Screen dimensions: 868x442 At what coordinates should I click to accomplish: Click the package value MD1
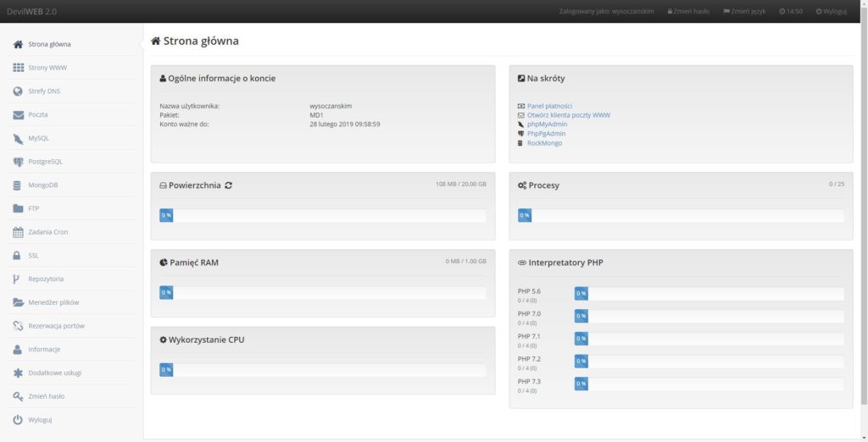[x=316, y=115]
